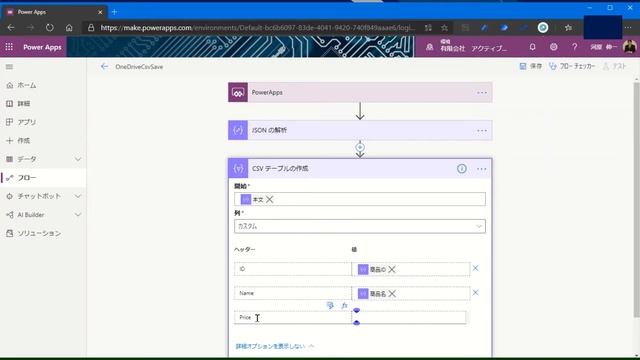The image size is (640, 360).
Task: Remove the 本文 token
Action: (270, 199)
